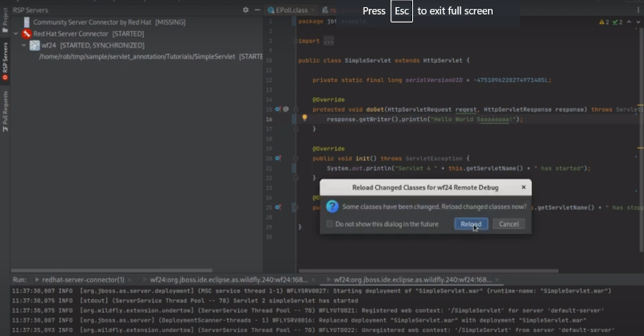Click the Reload button in the dialog
Screen dimensions: 644x336
(x=471, y=224)
